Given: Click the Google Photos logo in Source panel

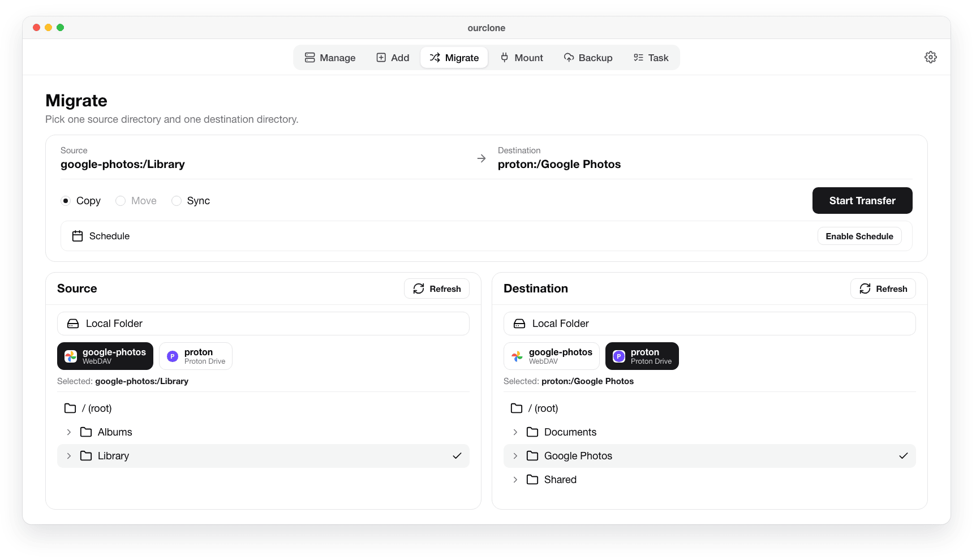Looking at the screenshot, I should 71,356.
